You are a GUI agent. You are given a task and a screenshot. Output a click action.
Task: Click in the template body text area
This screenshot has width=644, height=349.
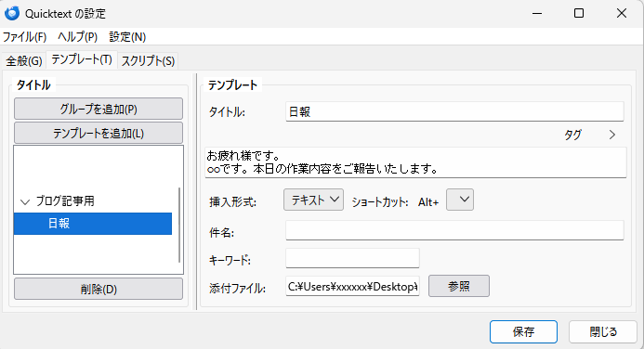point(415,162)
